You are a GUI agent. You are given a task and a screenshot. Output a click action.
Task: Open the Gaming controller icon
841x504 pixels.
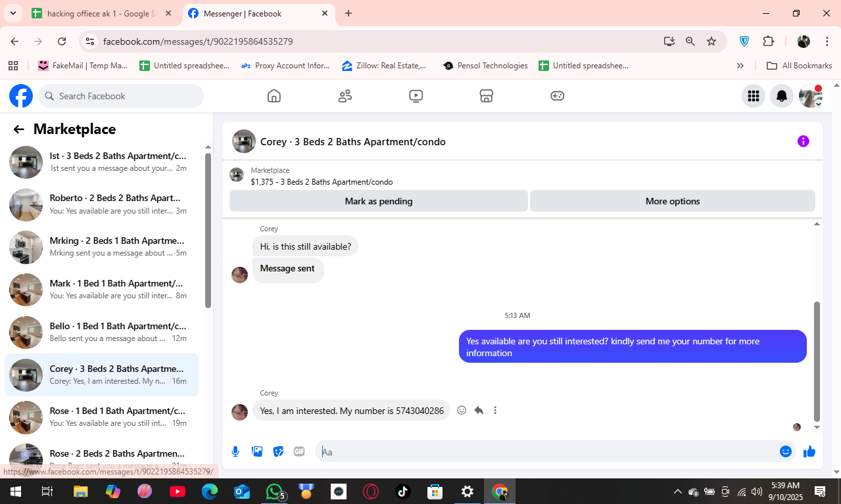[557, 96]
